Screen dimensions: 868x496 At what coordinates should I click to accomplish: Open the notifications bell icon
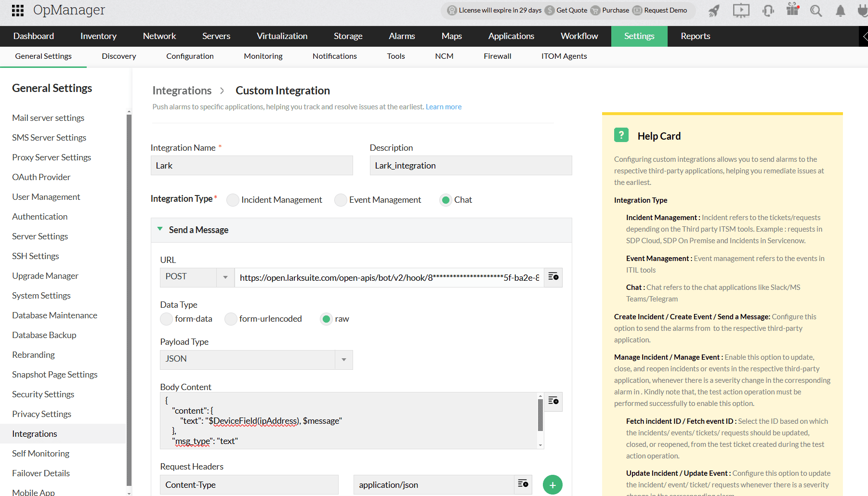coord(840,10)
